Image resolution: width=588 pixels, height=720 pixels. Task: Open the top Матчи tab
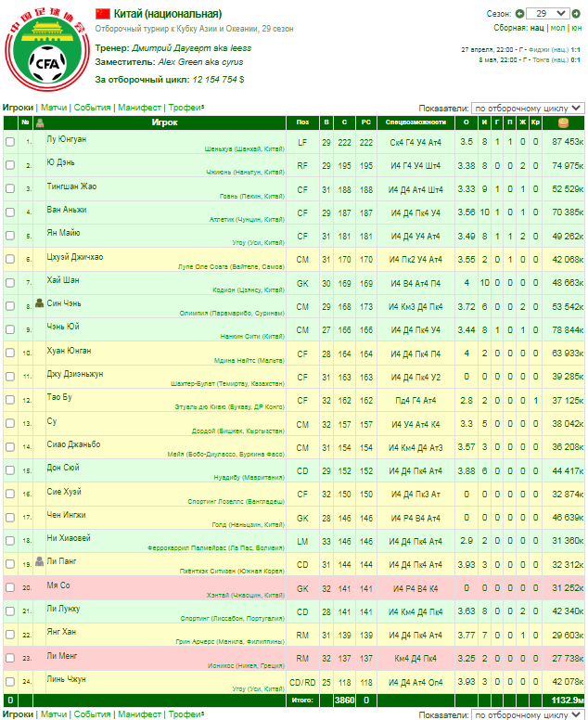pyautogui.click(x=54, y=108)
